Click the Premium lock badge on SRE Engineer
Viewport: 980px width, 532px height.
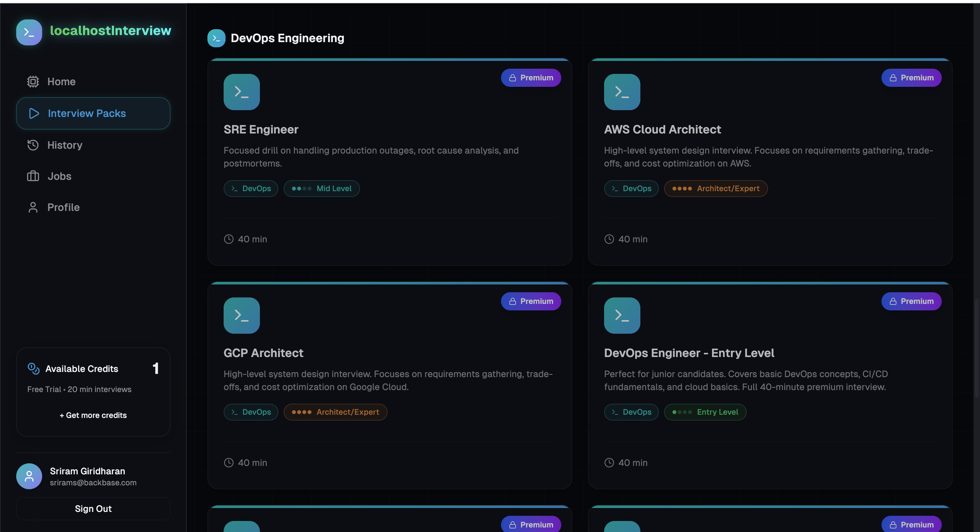(531, 77)
